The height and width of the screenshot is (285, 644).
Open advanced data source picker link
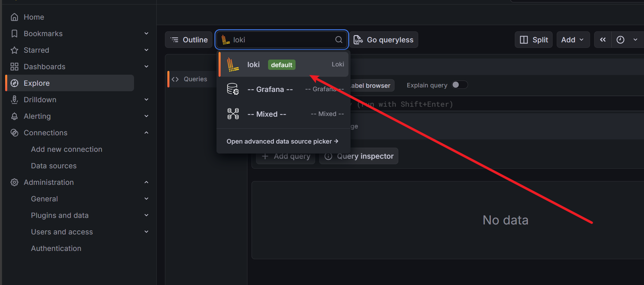click(x=282, y=141)
